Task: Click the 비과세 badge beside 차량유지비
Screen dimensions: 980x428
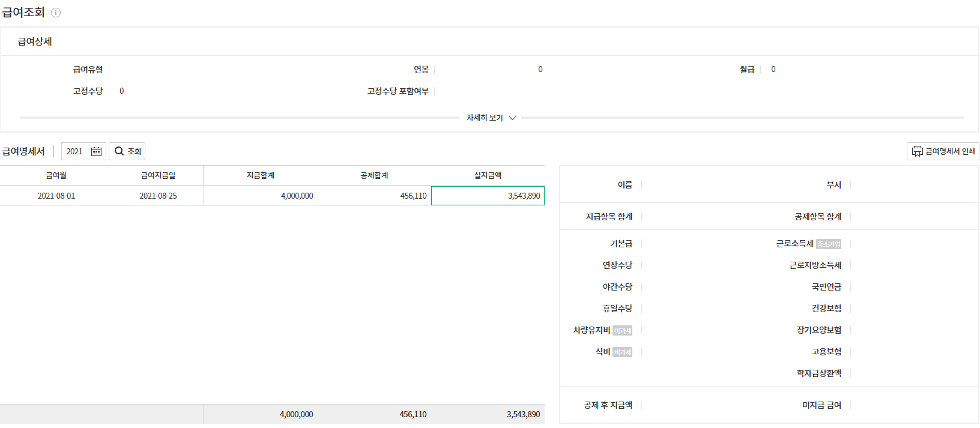Action: click(x=622, y=331)
